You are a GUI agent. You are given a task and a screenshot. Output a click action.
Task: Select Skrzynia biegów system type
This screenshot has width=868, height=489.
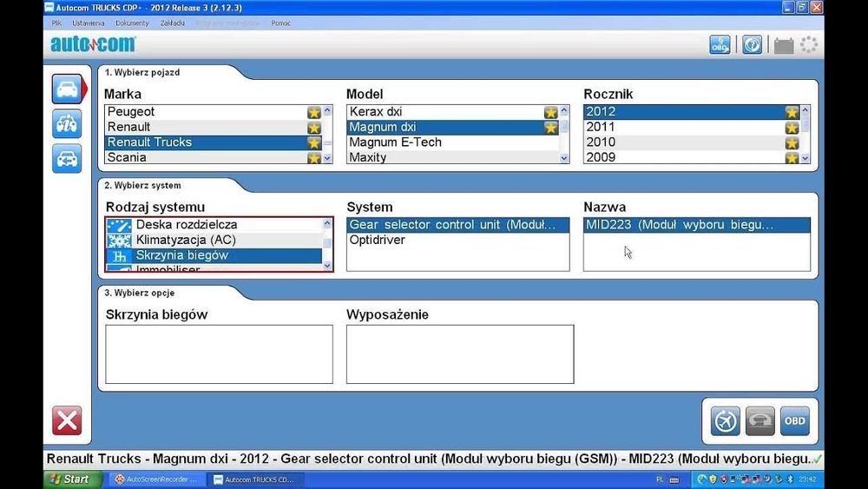[x=214, y=255]
